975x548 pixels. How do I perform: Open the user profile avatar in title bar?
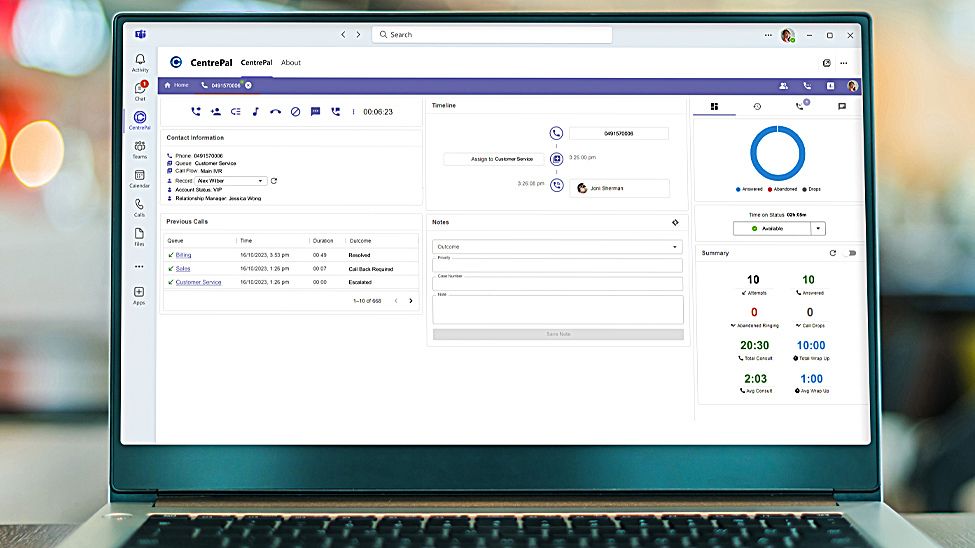[x=788, y=35]
